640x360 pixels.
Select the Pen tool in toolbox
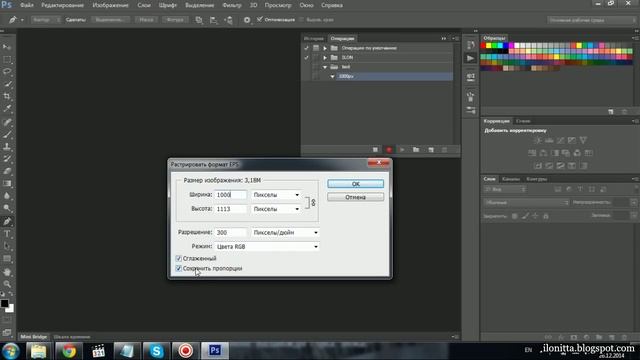point(7,221)
